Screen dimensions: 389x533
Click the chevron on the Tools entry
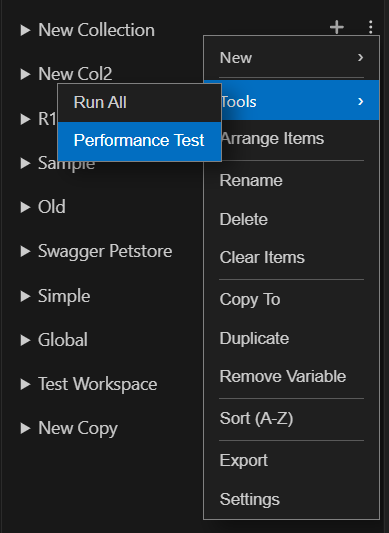pos(360,101)
